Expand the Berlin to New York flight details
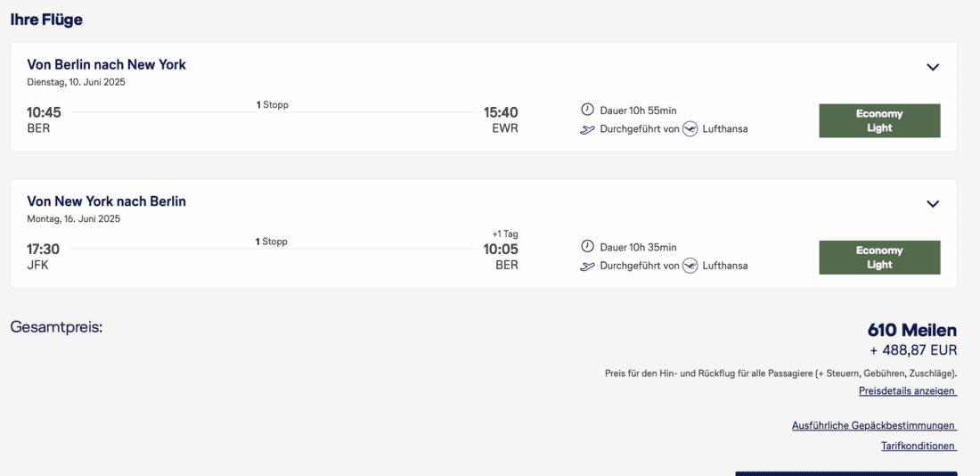This screenshot has height=476, width=980. click(933, 67)
